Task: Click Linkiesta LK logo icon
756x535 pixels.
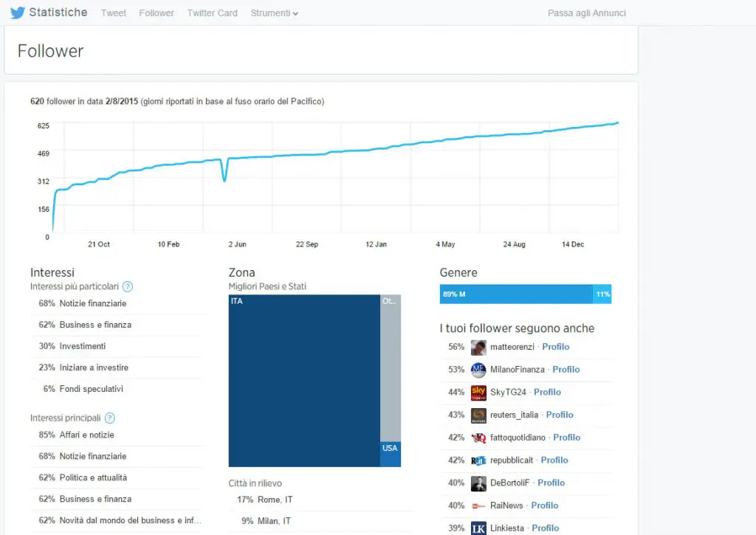Action: pyautogui.click(x=478, y=528)
